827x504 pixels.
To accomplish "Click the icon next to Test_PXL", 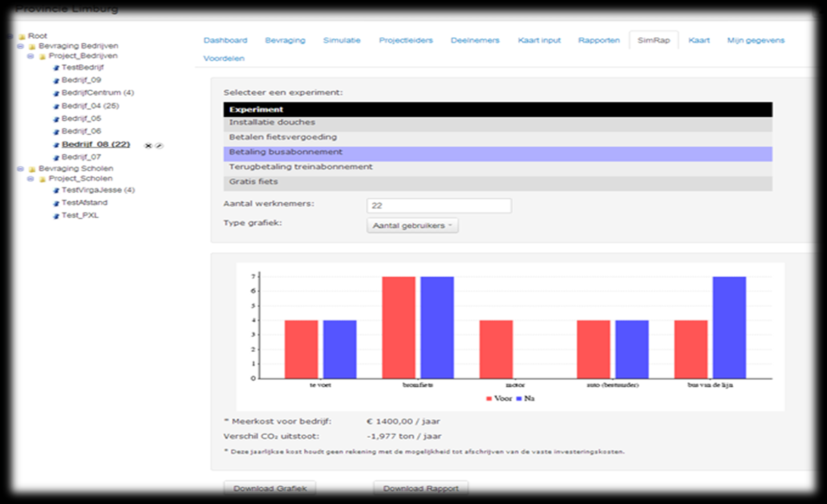I will tap(57, 216).
